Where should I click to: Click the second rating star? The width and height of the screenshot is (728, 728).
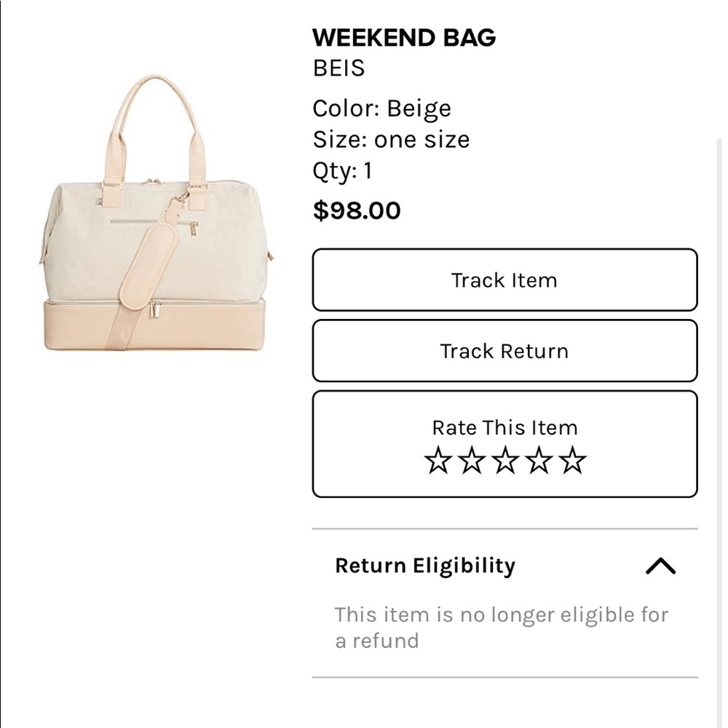coord(472,461)
